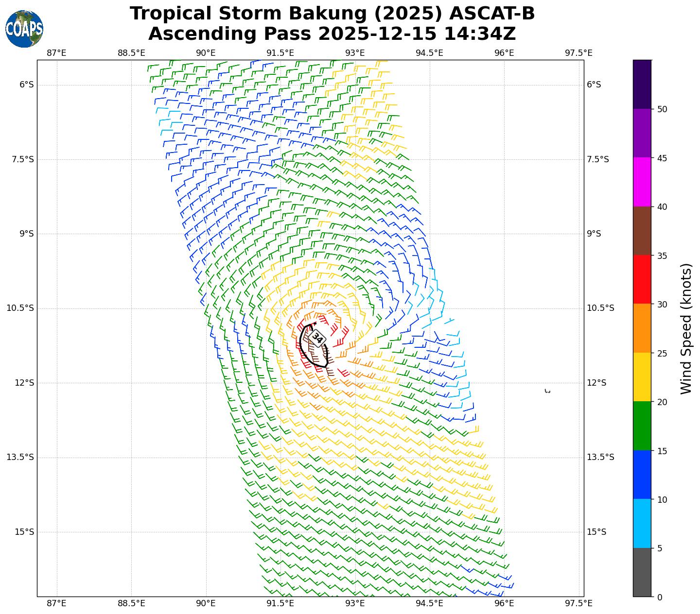Select the red 30-35 knot colorbar segment

[x=642, y=279]
